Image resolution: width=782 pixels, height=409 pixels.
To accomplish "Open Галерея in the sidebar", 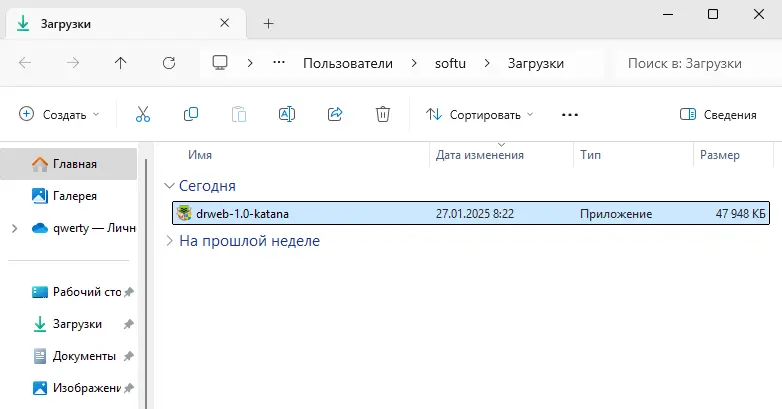I will [x=74, y=196].
